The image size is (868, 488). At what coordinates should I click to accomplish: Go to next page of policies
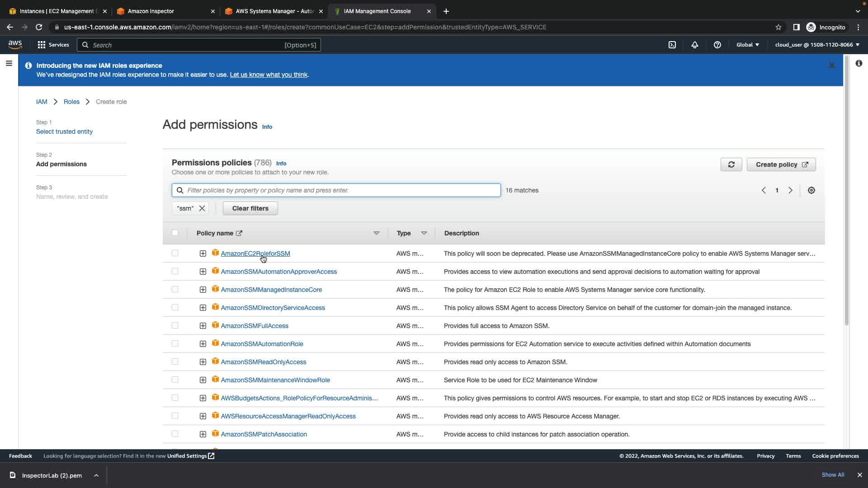click(790, 190)
